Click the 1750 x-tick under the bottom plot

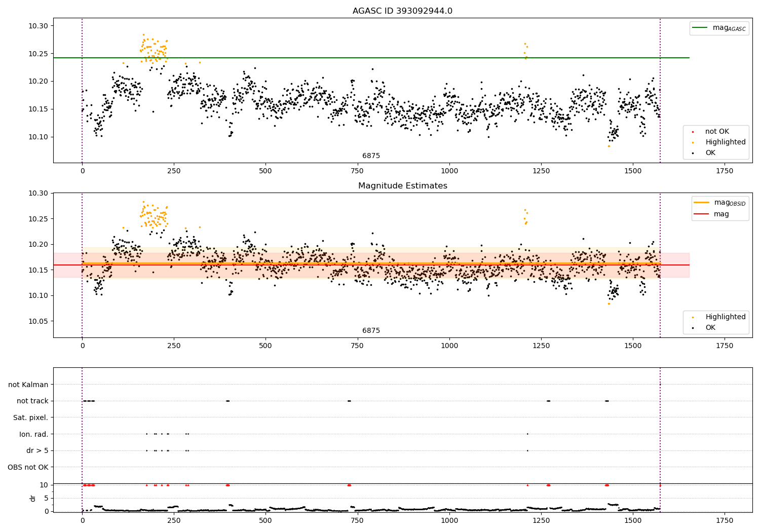[725, 520]
